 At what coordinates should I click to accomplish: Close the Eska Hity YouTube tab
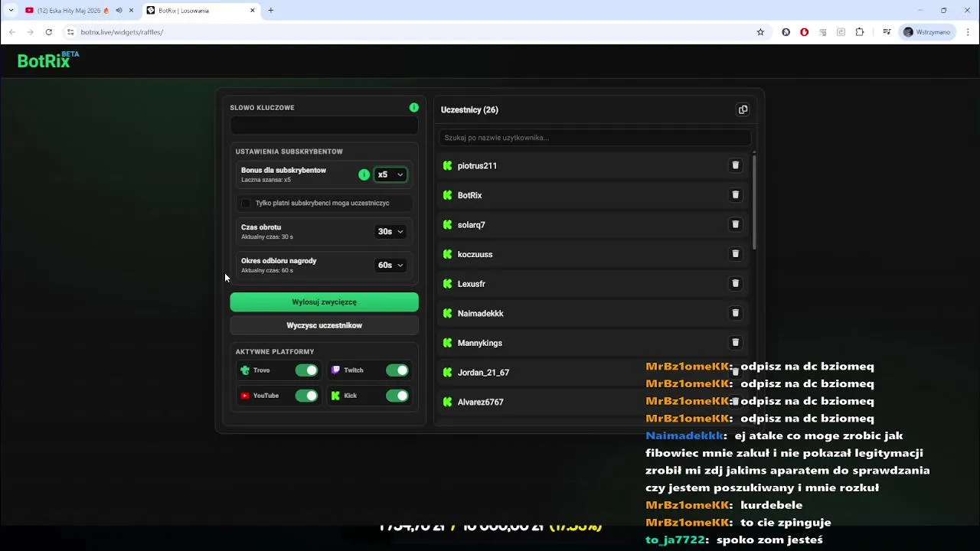coord(131,11)
